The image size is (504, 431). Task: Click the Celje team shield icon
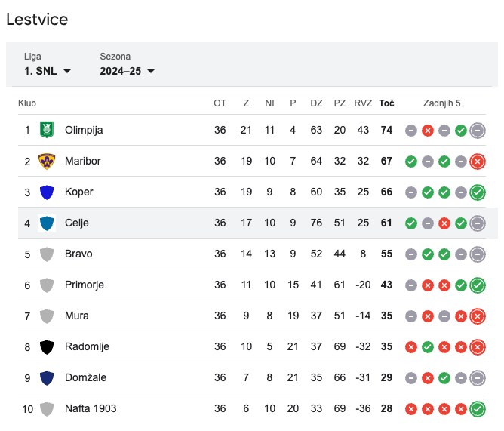point(47,223)
